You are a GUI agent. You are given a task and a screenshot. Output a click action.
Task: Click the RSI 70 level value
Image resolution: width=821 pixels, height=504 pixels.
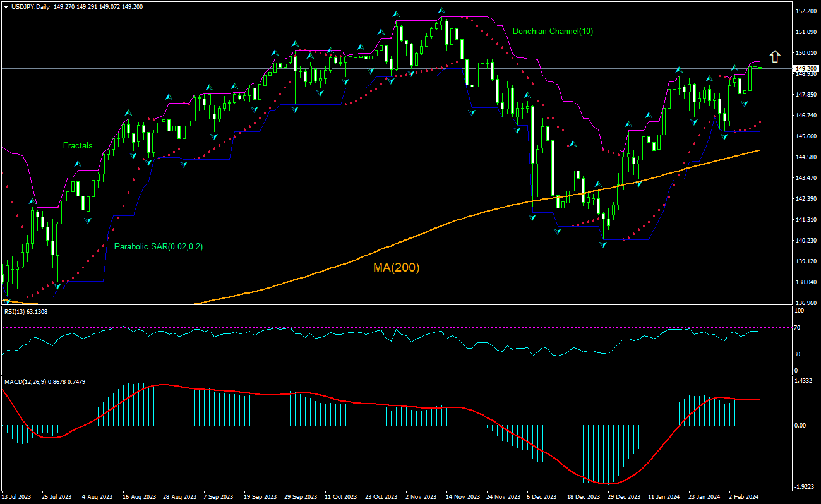799,327
